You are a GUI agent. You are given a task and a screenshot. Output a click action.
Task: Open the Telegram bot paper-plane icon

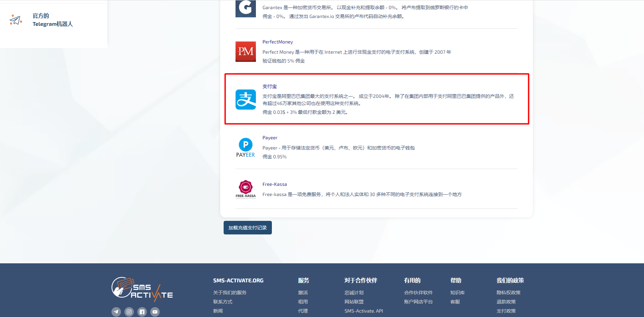pos(16,20)
